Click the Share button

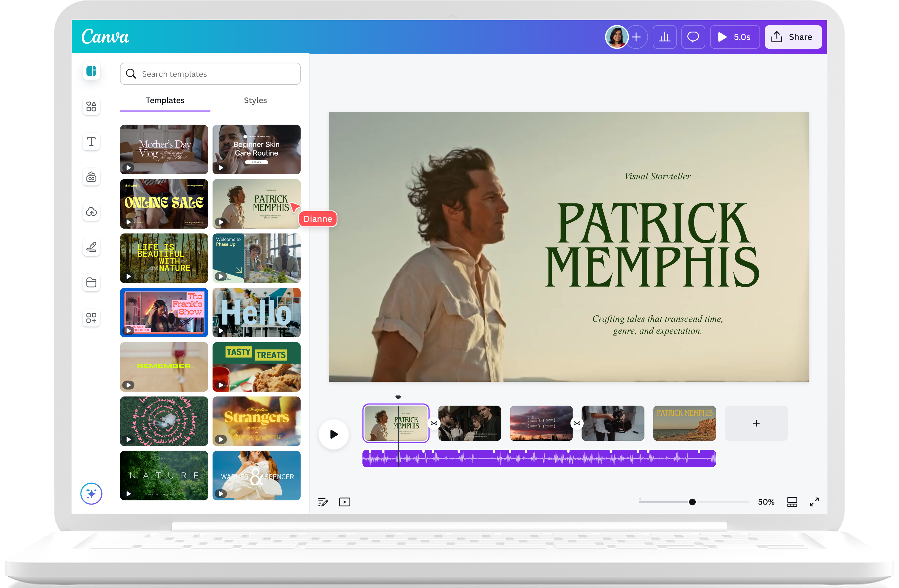click(793, 37)
